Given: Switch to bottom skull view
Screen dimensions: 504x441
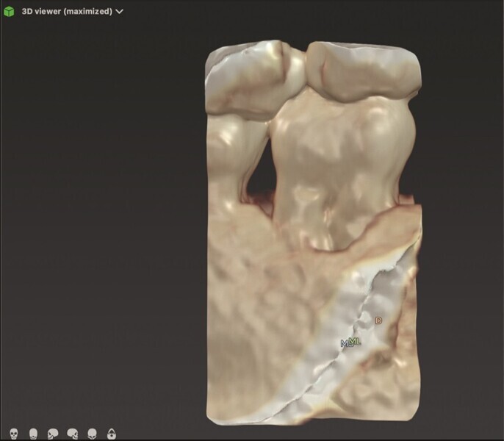Looking at the screenshot, I should [112, 434].
